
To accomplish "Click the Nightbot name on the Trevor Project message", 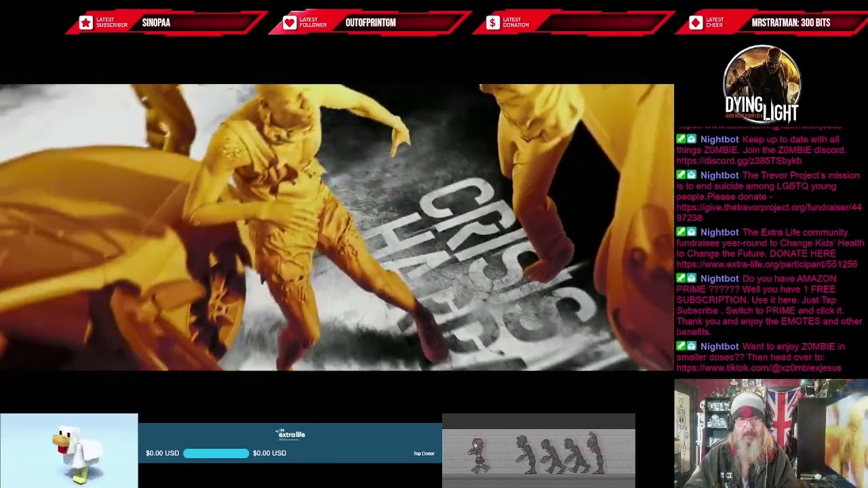I will click(719, 176).
